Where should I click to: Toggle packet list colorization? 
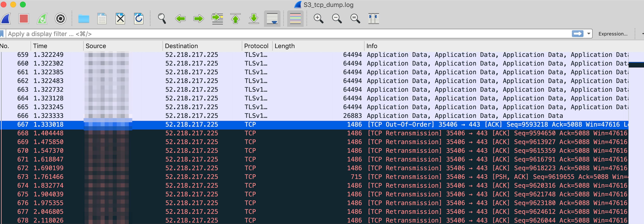tap(295, 19)
